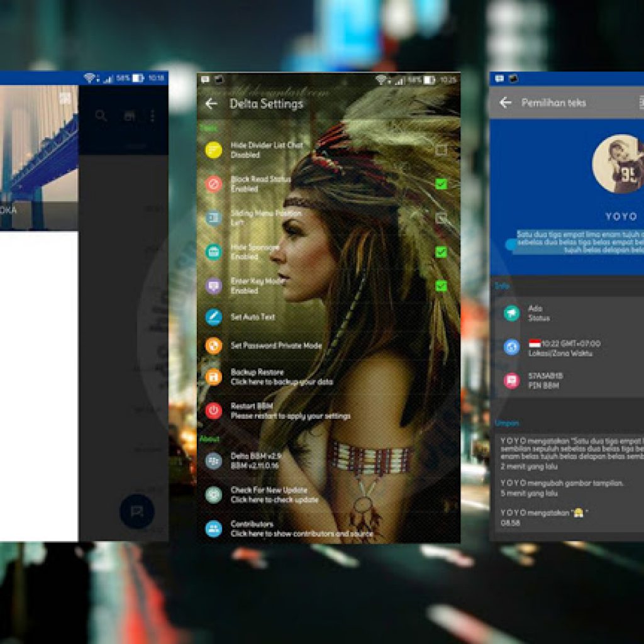Tap the yellow Hide Divider List Chat icon
644x644 pixels.
pyautogui.click(x=213, y=150)
